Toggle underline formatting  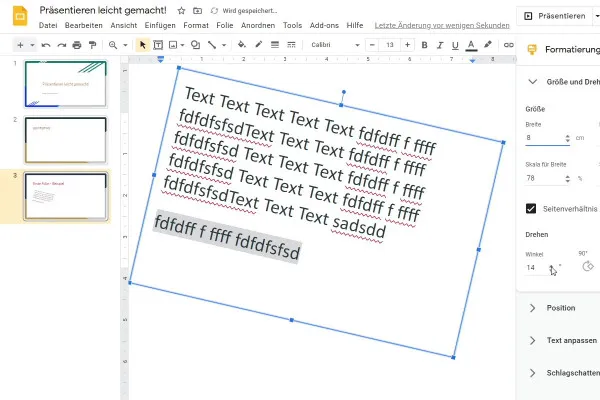455,46
